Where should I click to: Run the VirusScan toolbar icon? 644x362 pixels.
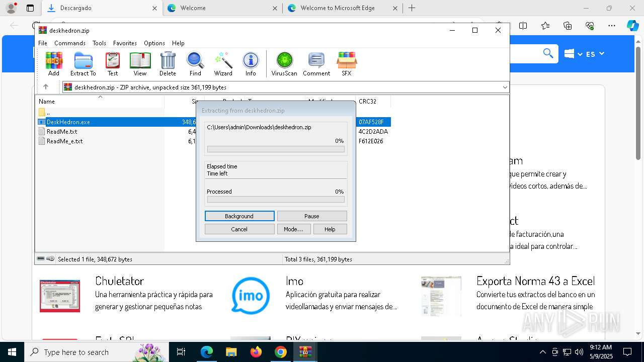284,64
